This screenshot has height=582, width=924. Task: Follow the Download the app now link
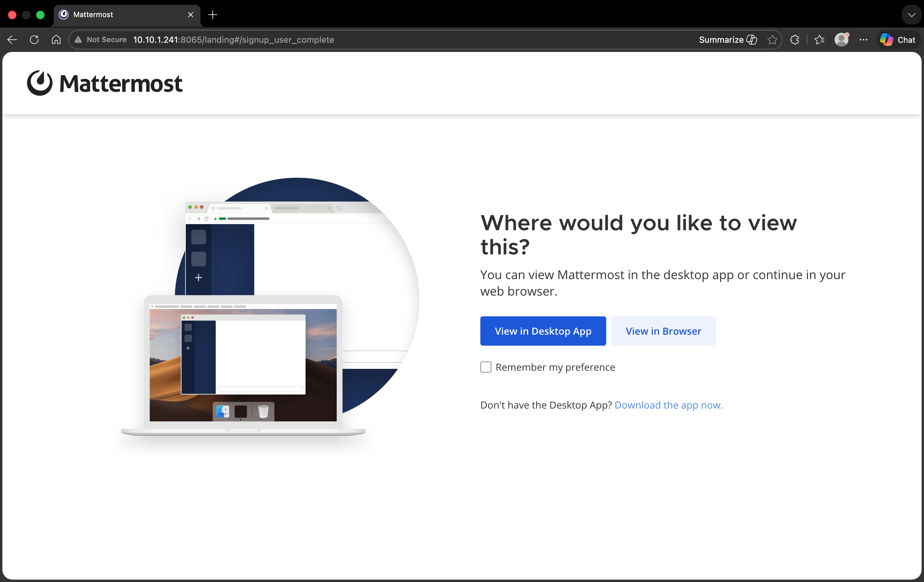tap(669, 405)
